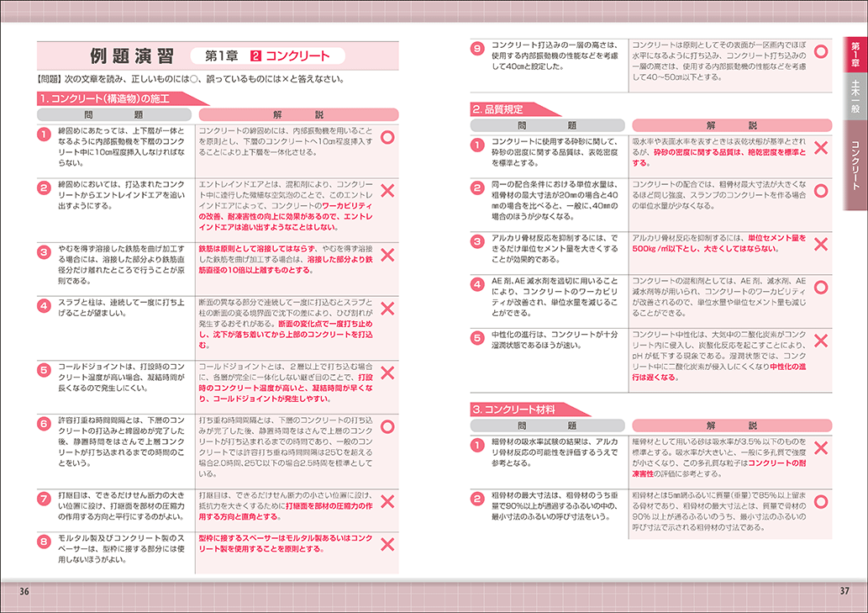Click the red square 2 icon in the title
Screen dimensions: 868x613
point(255,56)
